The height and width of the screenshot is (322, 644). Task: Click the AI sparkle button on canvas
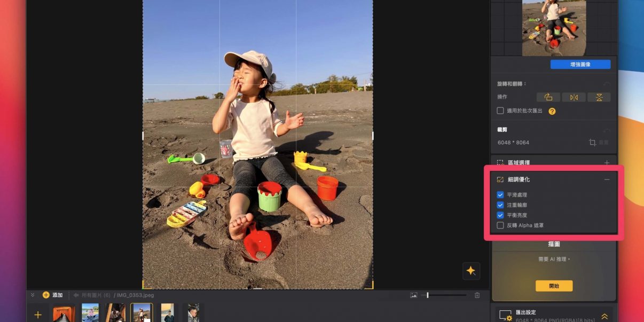click(471, 271)
